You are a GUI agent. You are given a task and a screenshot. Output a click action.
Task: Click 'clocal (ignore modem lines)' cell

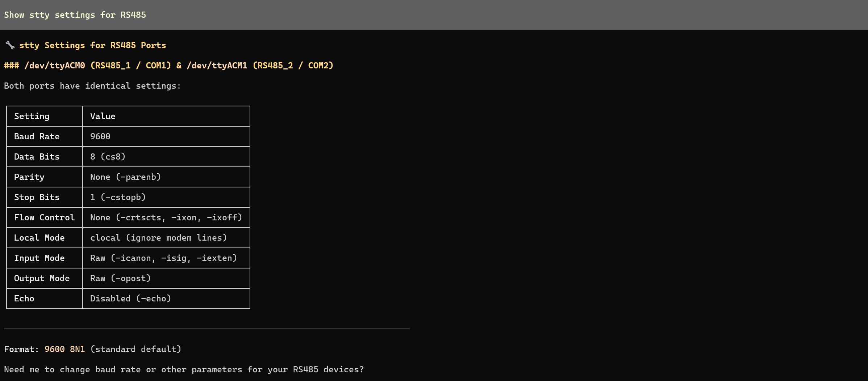coord(158,238)
